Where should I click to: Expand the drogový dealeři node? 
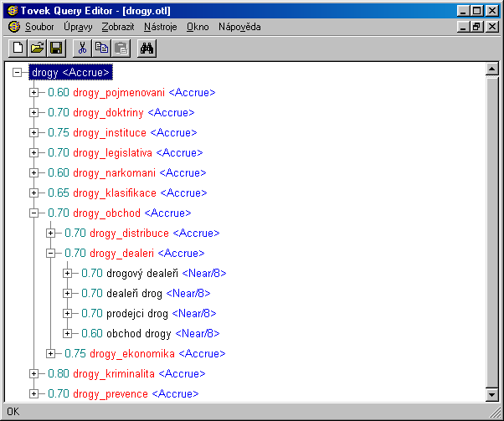(67, 274)
